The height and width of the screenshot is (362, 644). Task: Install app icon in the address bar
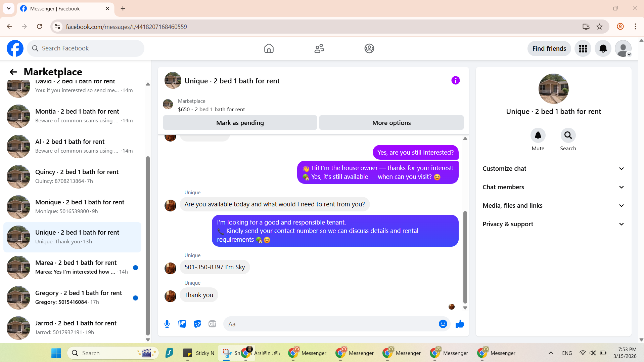[x=586, y=27]
